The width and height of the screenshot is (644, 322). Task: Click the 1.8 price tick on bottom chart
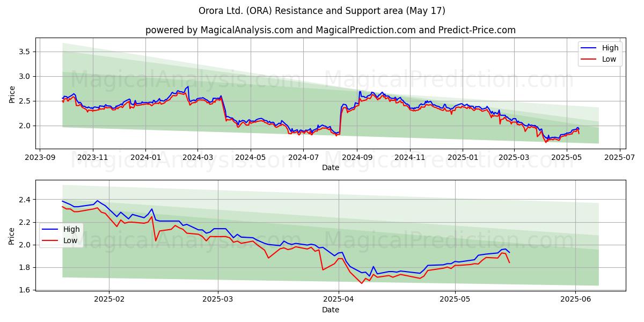click(25, 267)
